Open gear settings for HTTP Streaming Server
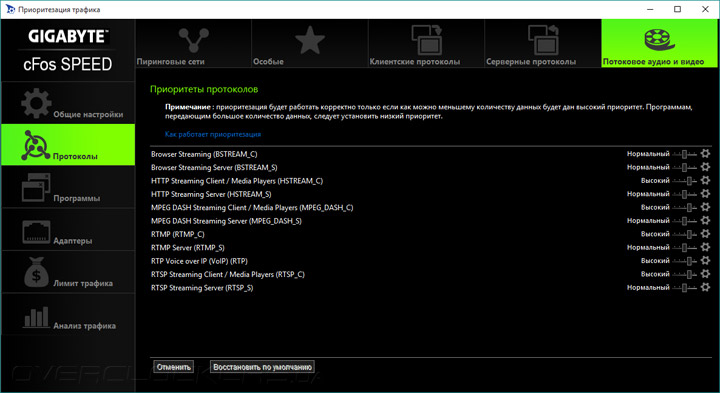The image size is (720, 393). (x=705, y=194)
